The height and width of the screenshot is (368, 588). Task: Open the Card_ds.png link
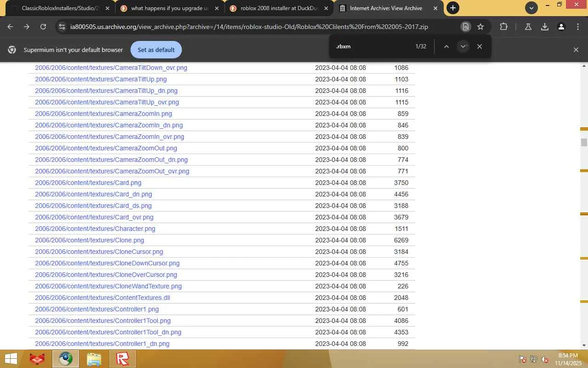(x=93, y=206)
